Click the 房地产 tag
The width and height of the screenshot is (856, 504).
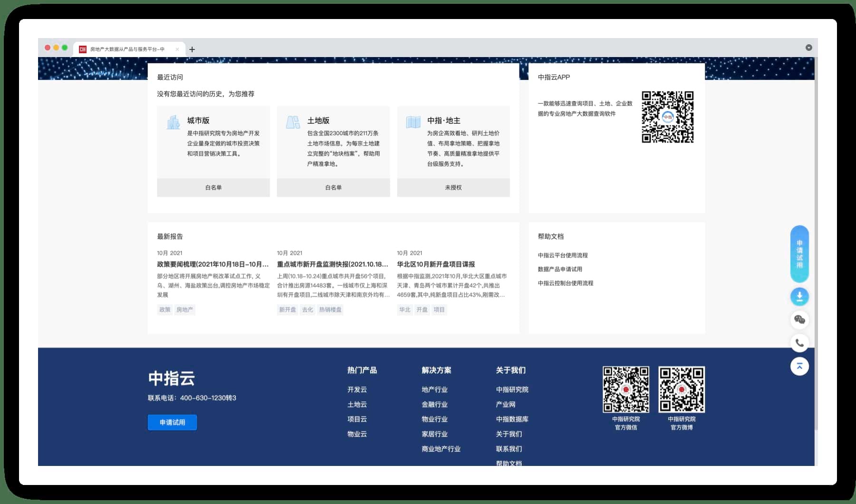coord(185,310)
